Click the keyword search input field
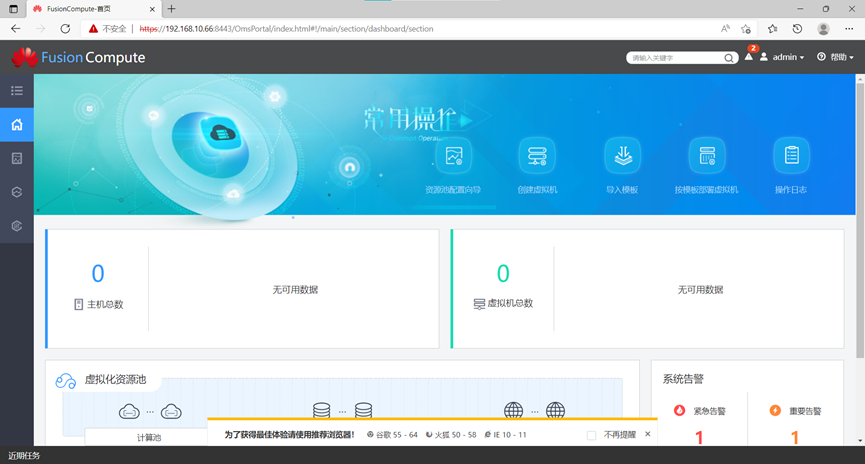Screen dimensions: 865x464 click(676, 58)
